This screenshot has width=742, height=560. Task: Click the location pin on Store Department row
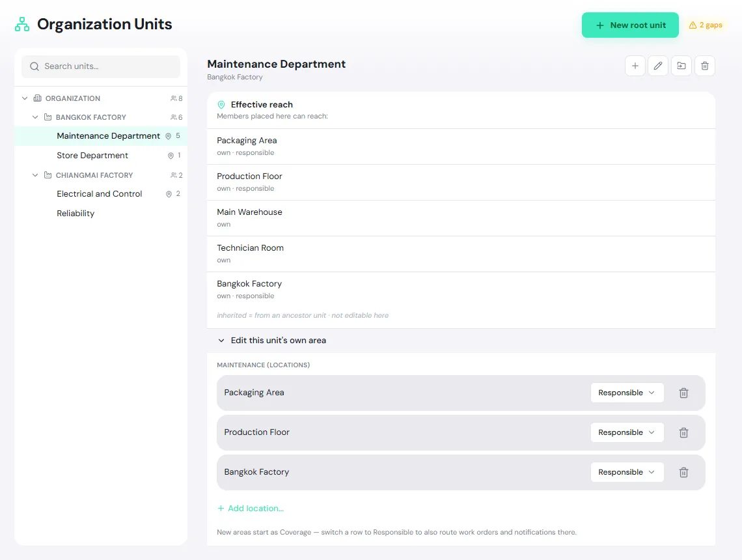pyautogui.click(x=171, y=156)
